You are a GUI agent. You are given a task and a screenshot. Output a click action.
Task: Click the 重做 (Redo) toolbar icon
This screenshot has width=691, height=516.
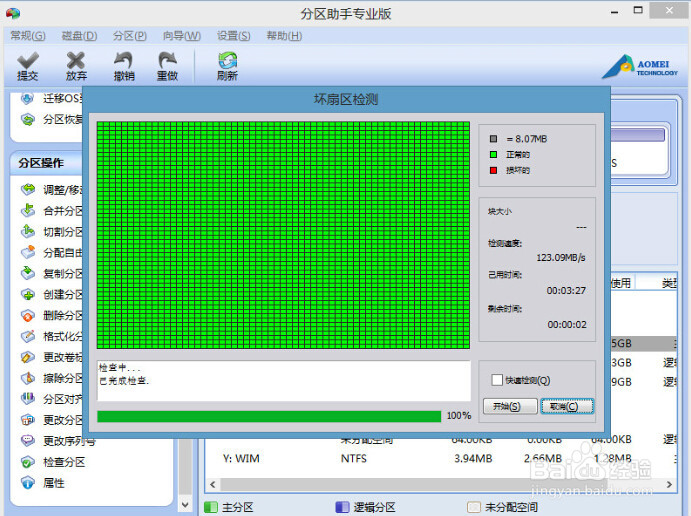click(x=167, y=66)
